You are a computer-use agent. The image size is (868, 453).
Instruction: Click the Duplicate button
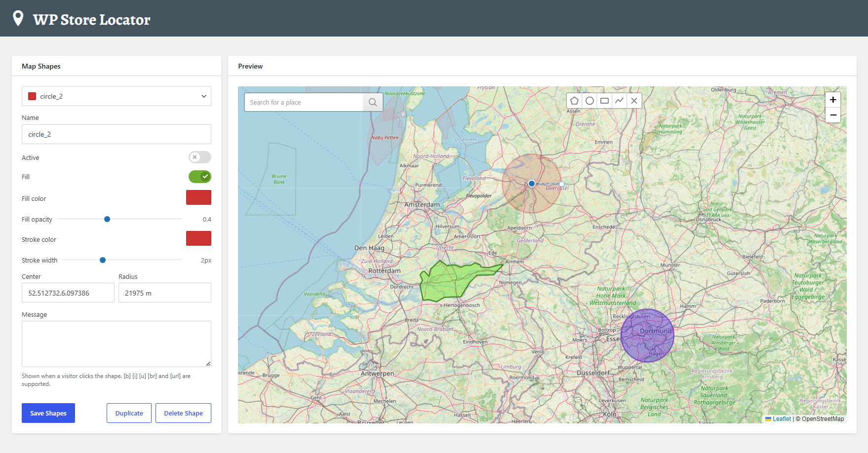coord(129,413)
